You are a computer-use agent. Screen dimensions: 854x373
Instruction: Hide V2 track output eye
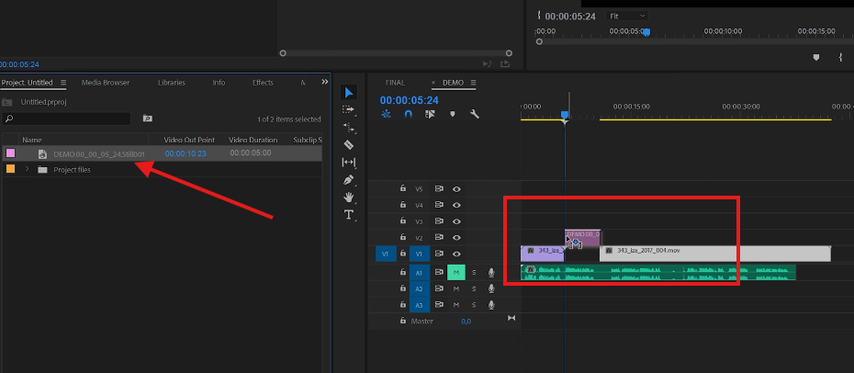point(457,237)
